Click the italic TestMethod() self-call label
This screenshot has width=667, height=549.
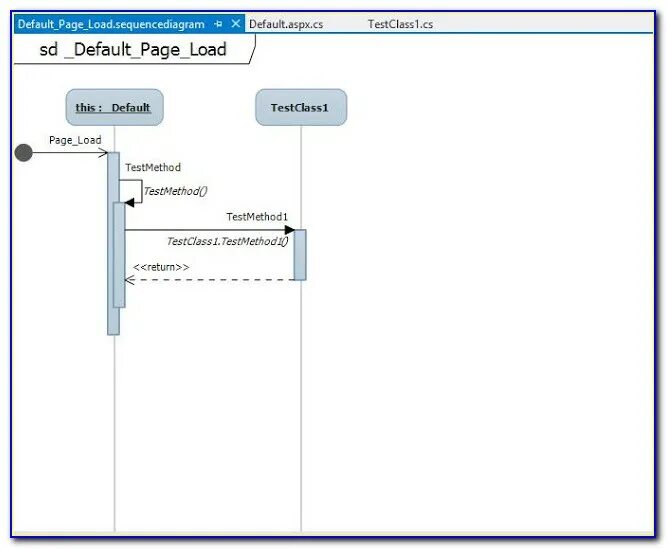(x=175, y=191)
